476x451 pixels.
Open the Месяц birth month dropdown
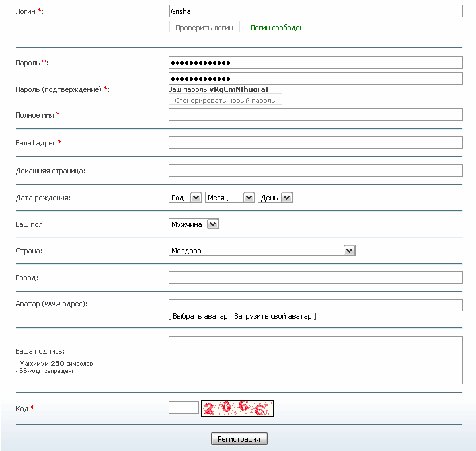[229, 198]
